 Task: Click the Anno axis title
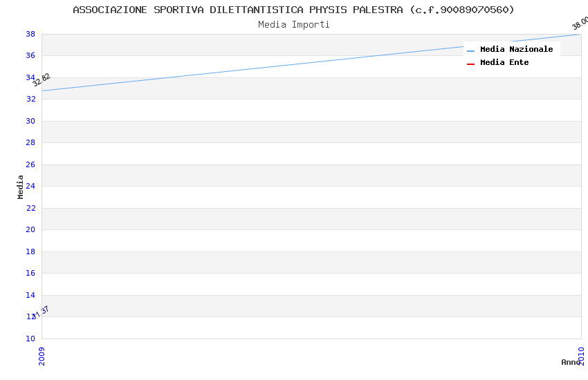point(570,362)
